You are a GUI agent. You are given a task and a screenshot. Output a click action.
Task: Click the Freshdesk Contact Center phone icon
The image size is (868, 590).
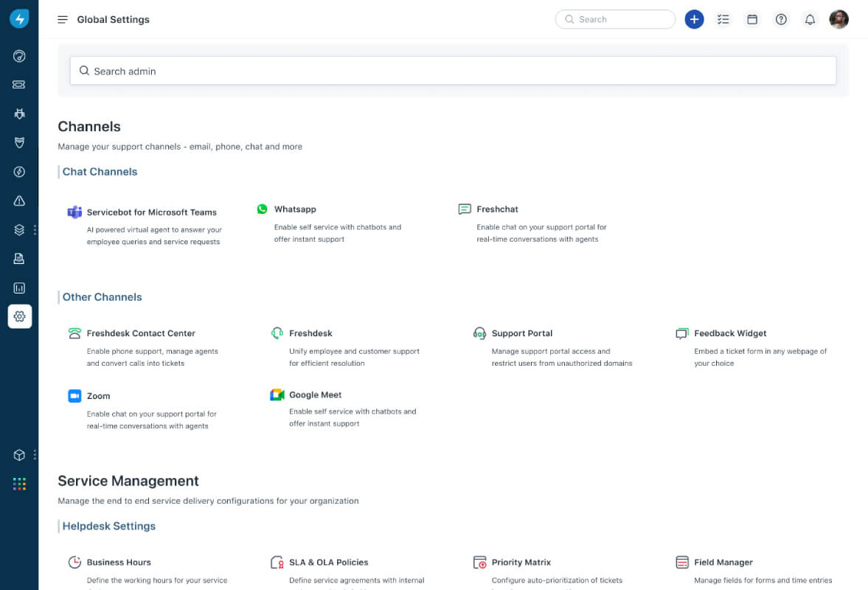coord(74,333)
